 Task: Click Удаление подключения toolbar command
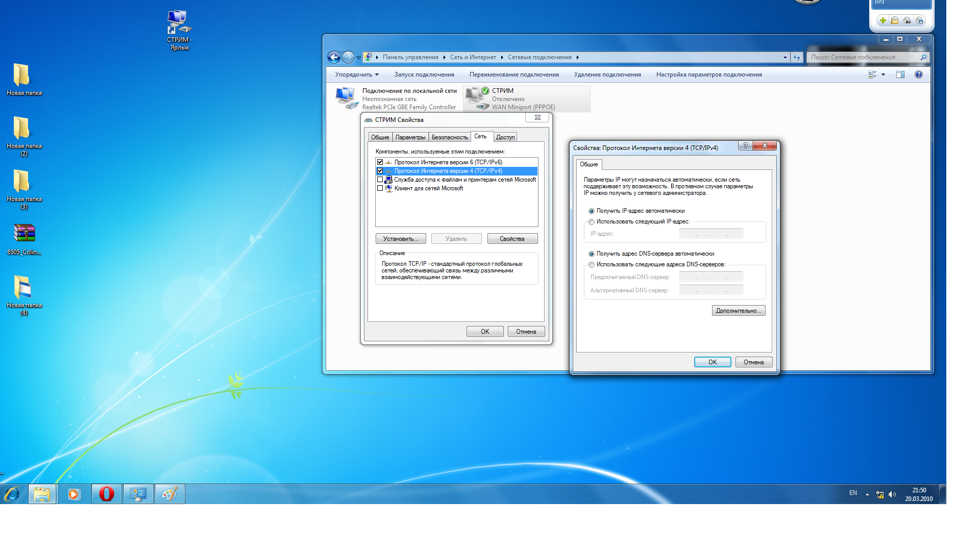[607, 74]
